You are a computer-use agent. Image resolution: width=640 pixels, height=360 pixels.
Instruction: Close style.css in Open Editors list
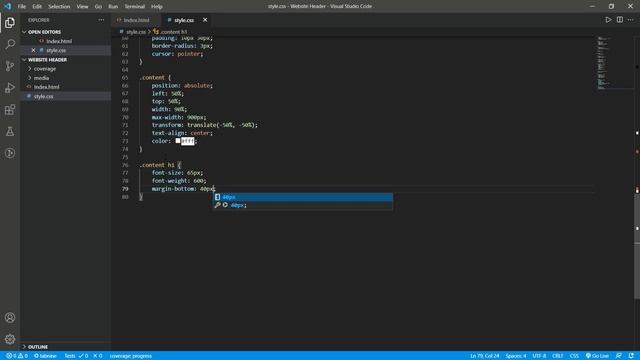33,50
